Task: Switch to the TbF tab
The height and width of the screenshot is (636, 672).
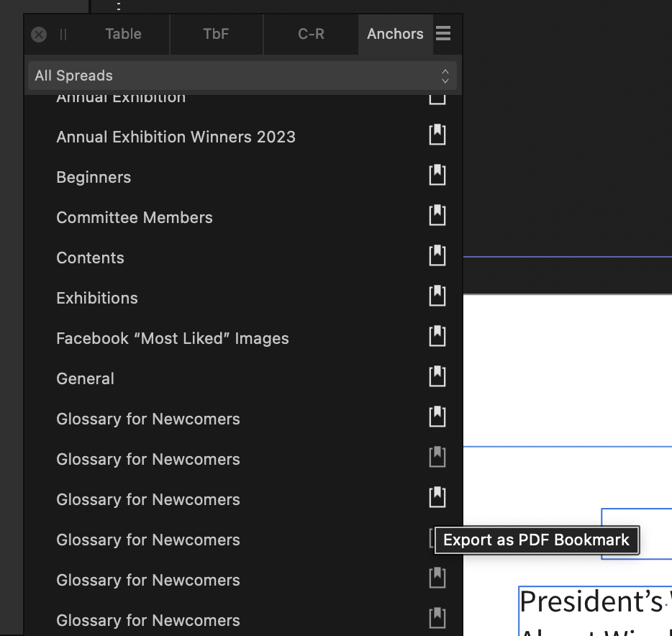Action: 216,34
